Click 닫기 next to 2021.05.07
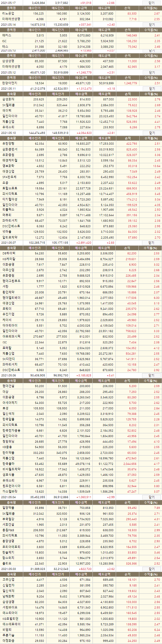This screenshot has height=644, width=162. (x=151, y=243)
